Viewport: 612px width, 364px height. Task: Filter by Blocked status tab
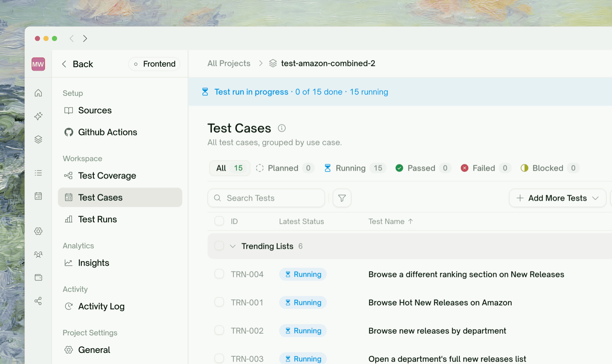point(549,168)
